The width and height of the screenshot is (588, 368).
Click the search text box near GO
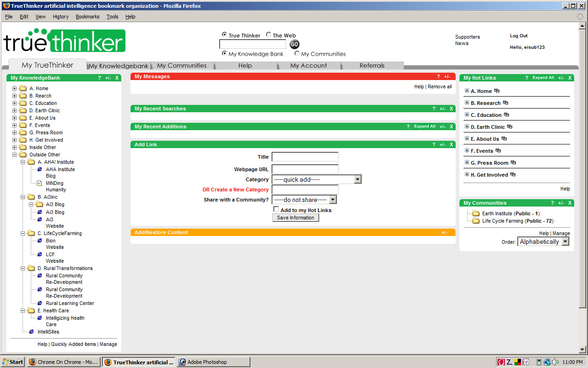(253, 44)
